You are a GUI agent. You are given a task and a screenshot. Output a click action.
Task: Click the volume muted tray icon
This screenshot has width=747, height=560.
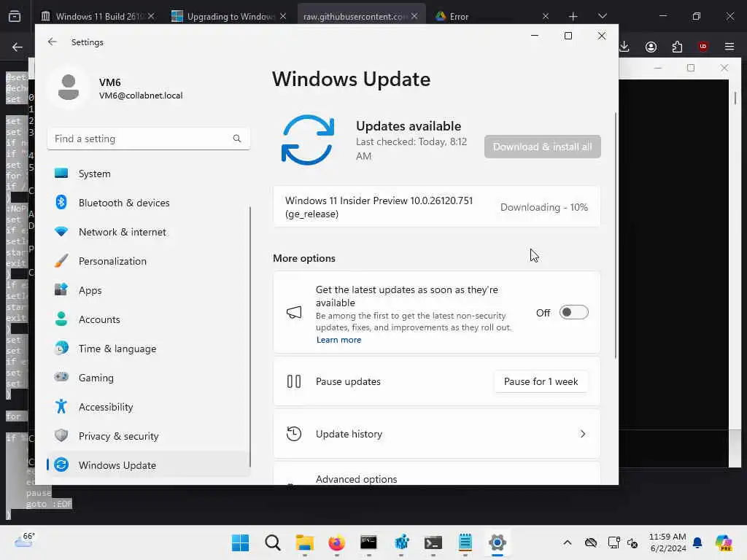pos(632,542)
